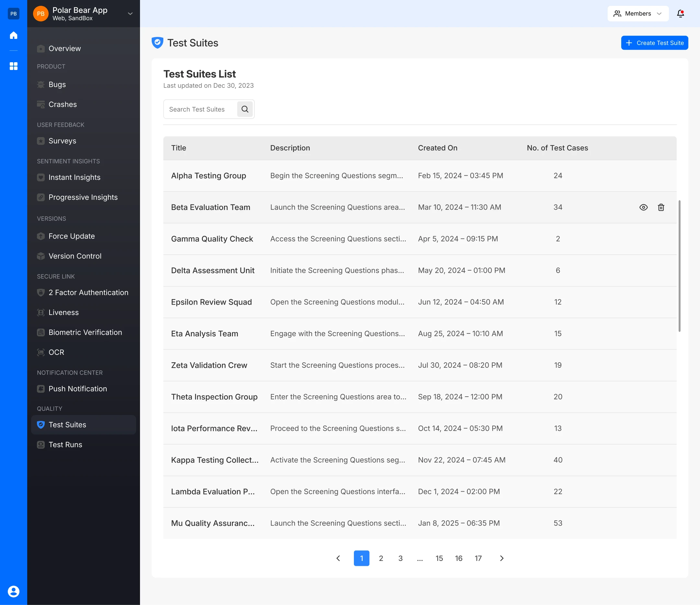The height and width of the screenshot is (605, 700).
Task: Focus the Search Test Suites field
Action: [200, 109]
